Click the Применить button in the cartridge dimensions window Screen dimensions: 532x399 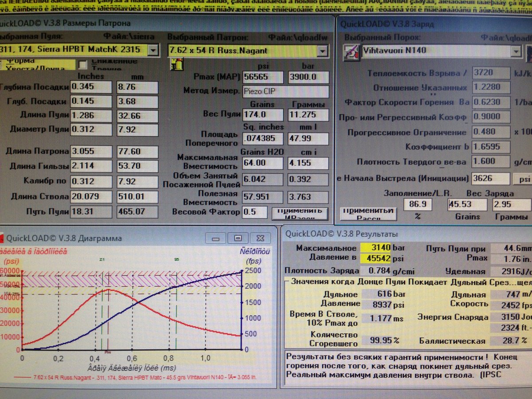tap(300, 213)
